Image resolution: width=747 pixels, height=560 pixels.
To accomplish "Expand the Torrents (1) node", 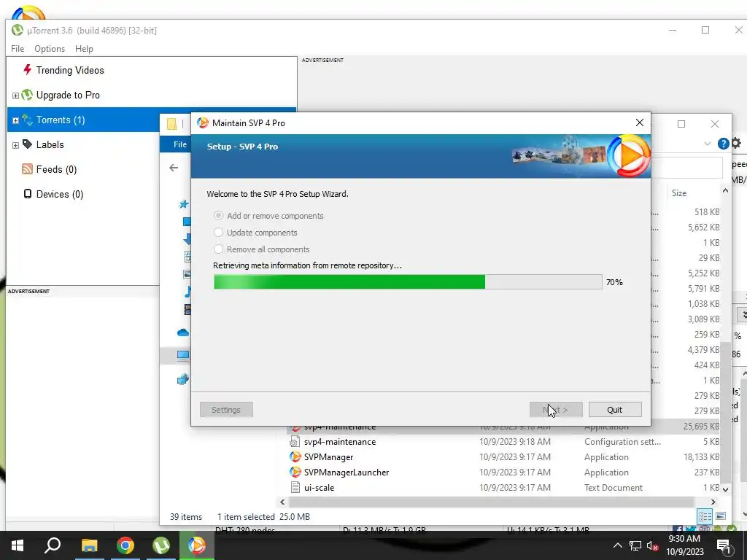I will click(15, 120).
